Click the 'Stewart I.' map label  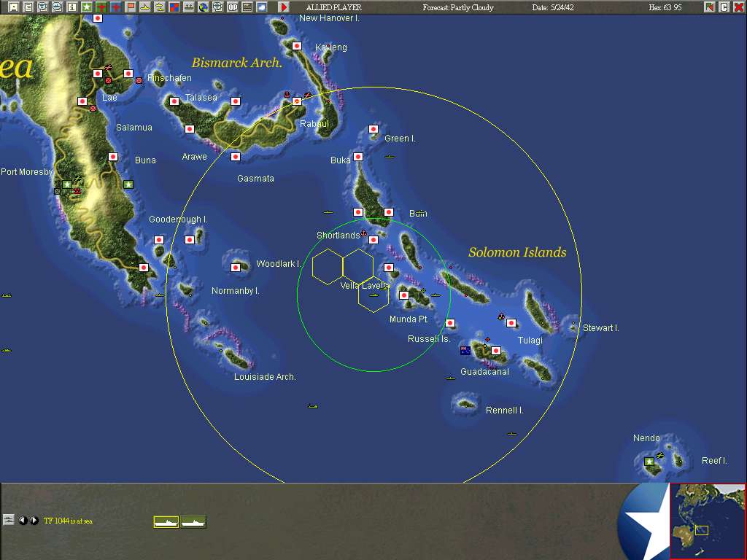(x=601, y=327)
